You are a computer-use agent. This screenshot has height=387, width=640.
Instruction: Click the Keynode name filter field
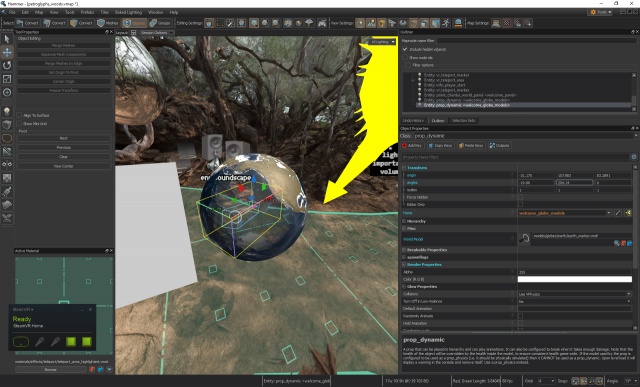(536, 41)
